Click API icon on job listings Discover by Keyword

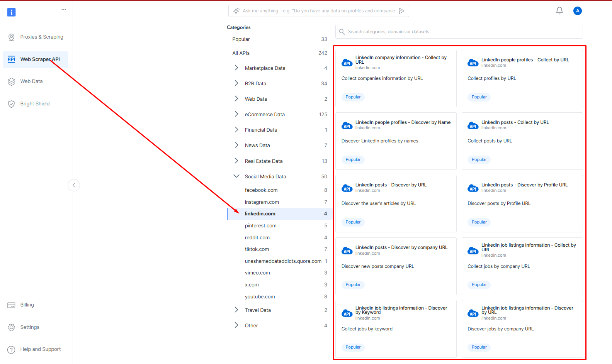(x=347, y=313)
